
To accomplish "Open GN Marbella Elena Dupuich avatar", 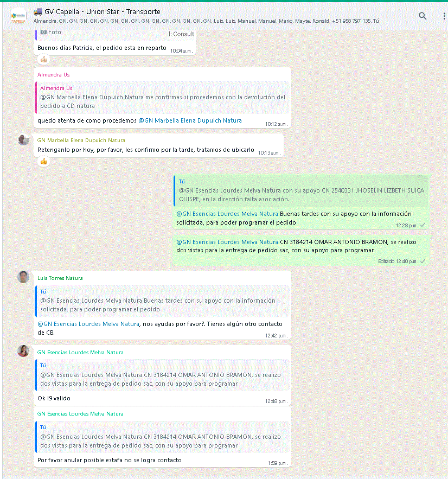I will [x=23, y=139].
